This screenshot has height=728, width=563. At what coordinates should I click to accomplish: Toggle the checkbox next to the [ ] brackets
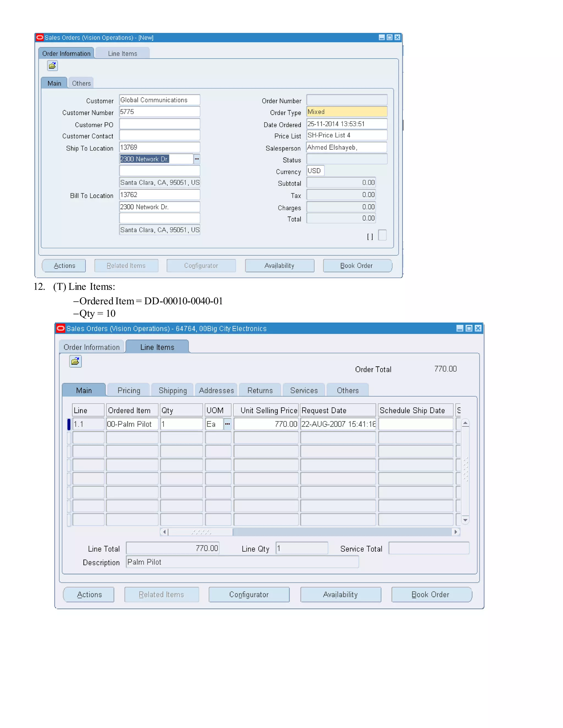[382, 235]
